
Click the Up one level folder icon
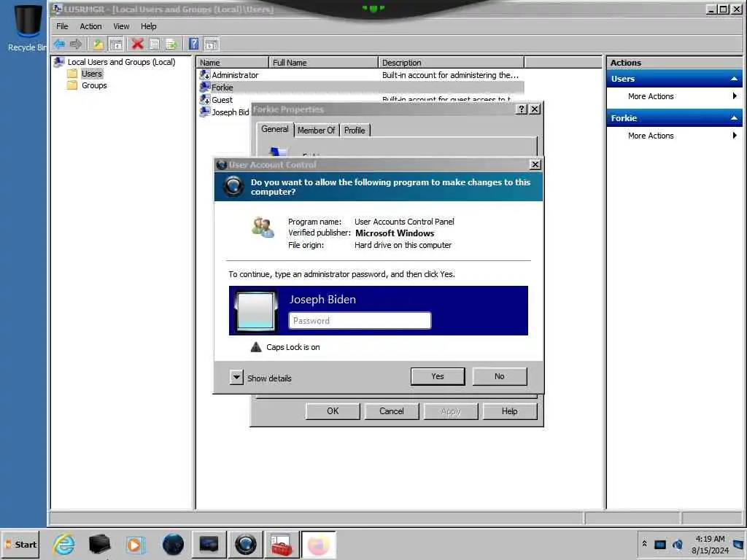(x=98, y=44)
